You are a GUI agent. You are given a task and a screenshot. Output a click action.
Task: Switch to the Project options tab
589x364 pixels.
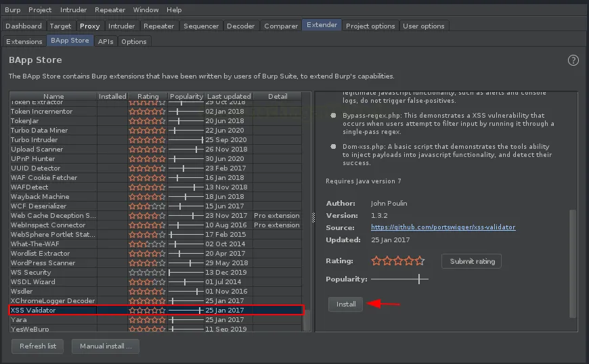(370, 26)
